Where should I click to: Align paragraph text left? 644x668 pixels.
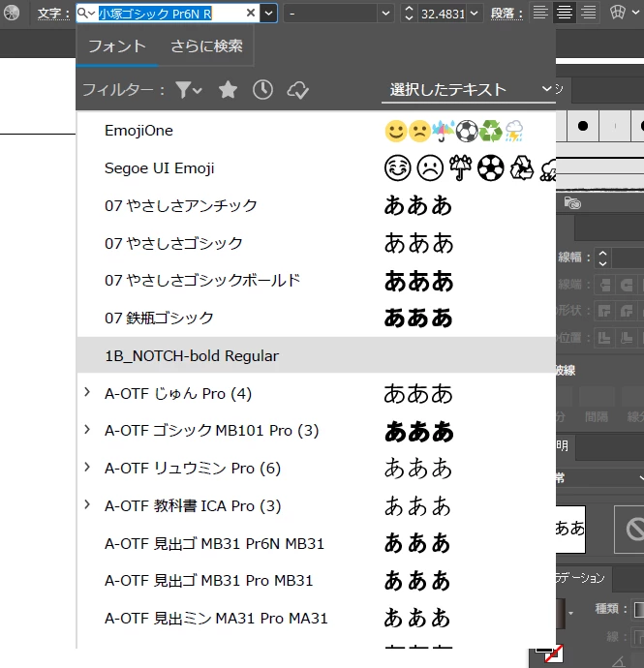pyautogui.click(x=540, y=12)
